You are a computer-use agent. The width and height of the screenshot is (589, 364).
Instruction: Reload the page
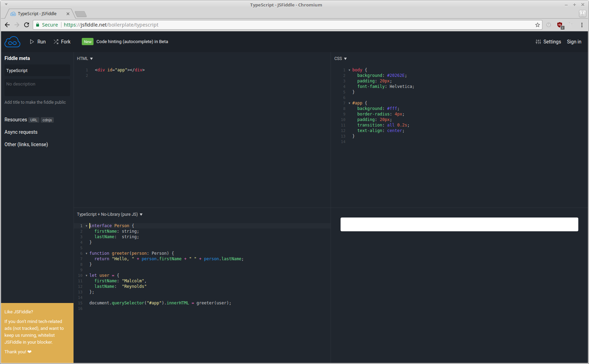27,25
